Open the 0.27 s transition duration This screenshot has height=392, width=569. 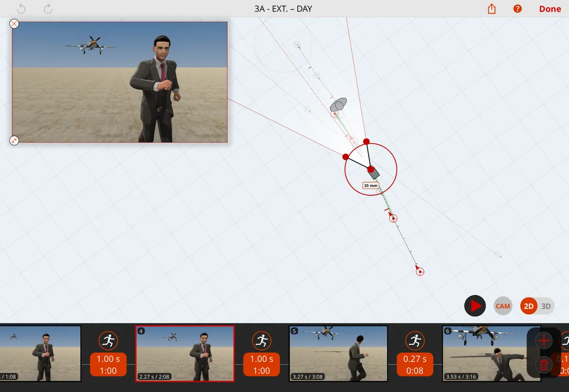[415, 365]
